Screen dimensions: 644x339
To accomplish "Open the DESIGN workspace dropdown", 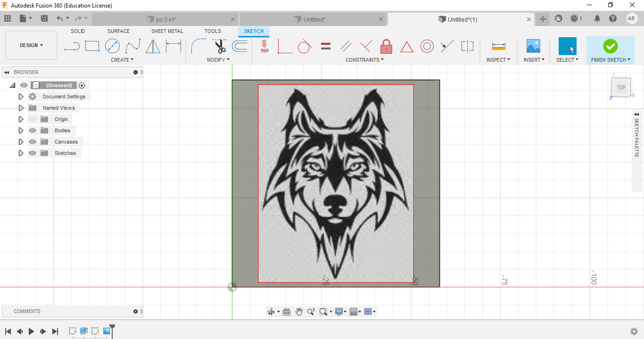I will pos(31,45).
